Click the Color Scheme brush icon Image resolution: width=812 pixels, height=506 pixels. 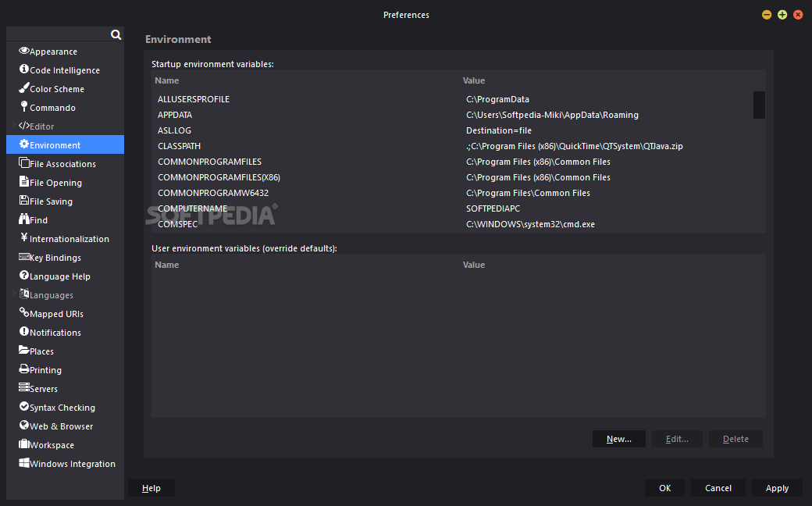click(24, 87)
